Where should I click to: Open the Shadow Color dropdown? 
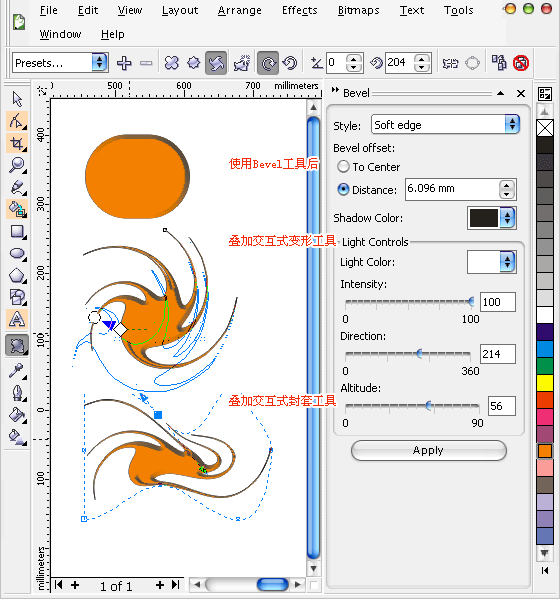tap(492, 218)
